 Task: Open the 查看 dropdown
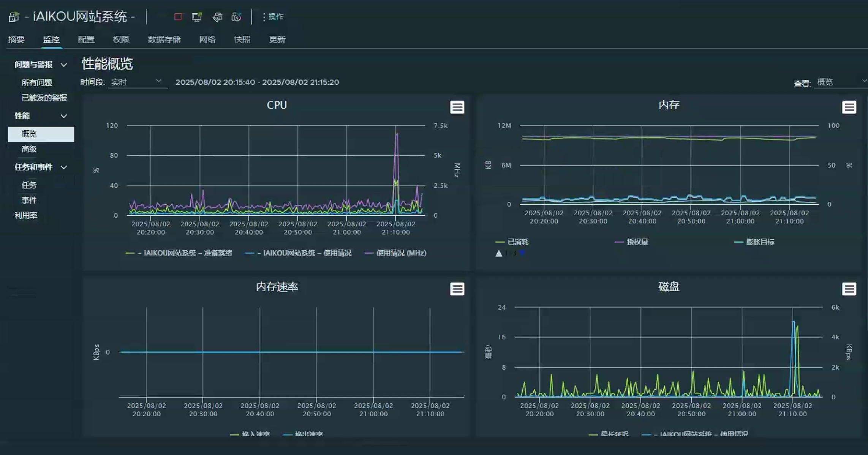(840, 82)
